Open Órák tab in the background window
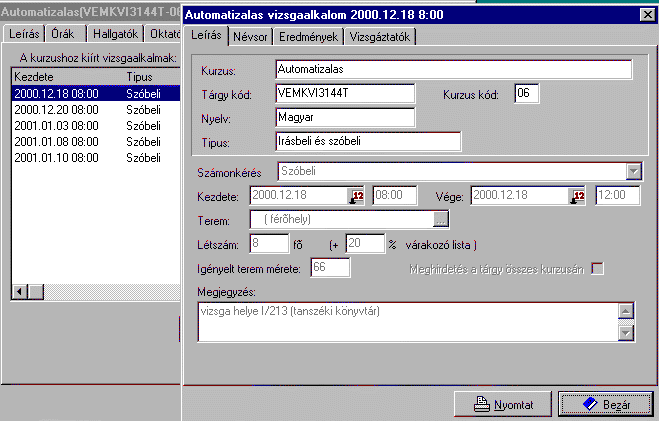The width and height of the screenshot is (659, 421). [x=63, y=34]
